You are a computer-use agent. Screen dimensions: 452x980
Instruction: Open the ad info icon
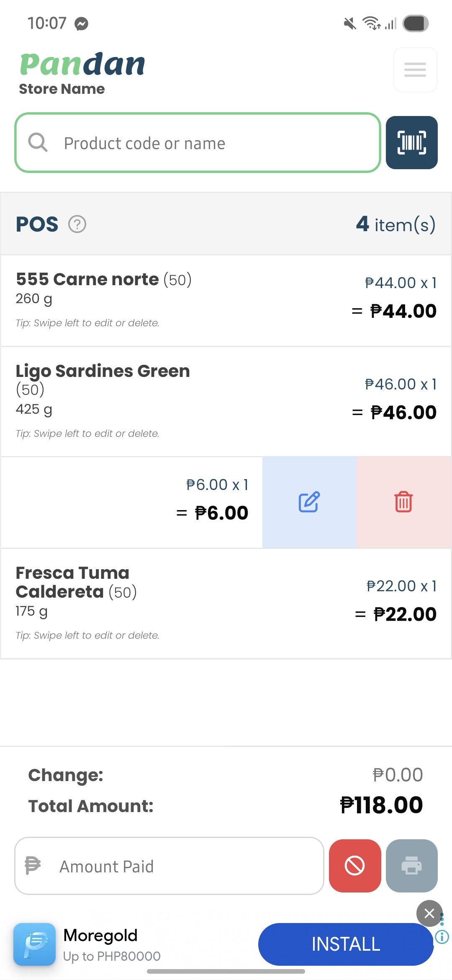[442, 937]
